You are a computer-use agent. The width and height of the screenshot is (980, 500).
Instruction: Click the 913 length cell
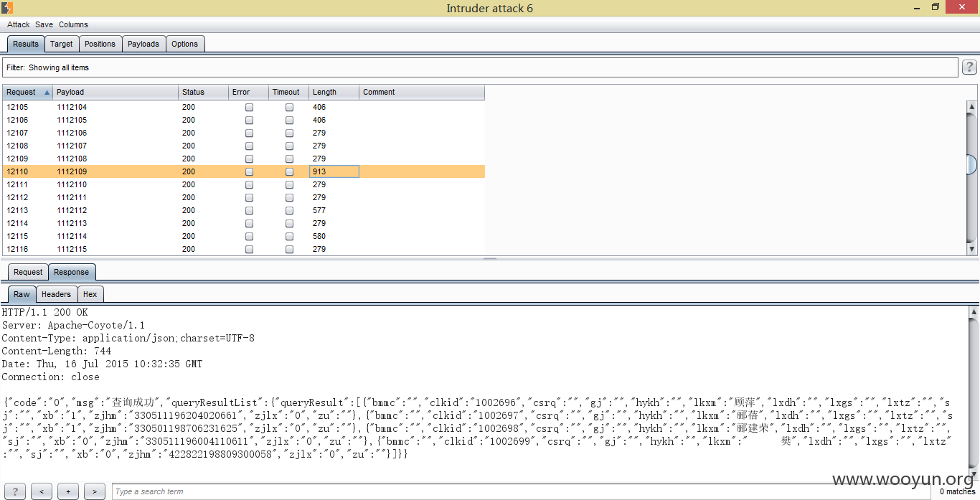334,171
